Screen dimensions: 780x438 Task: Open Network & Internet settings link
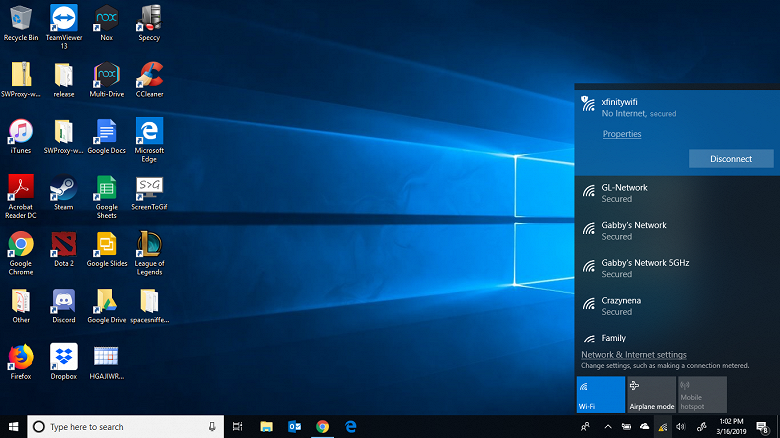coord(633,355)
